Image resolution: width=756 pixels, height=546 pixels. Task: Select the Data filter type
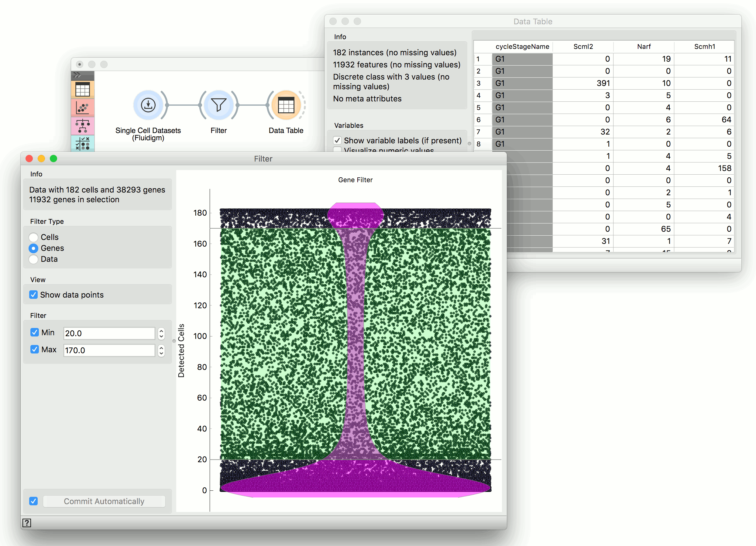(x=33, y=259)
